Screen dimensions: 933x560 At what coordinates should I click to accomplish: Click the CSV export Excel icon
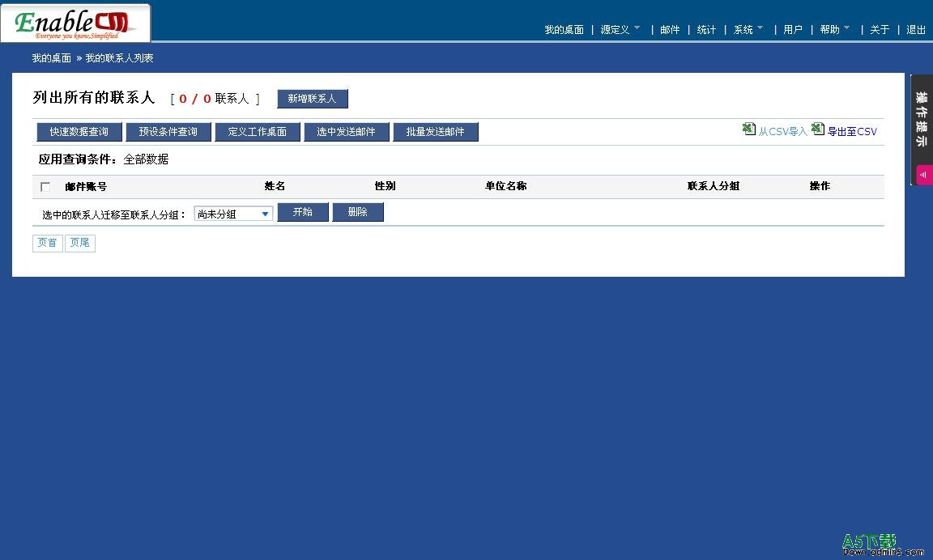(817, 129)
